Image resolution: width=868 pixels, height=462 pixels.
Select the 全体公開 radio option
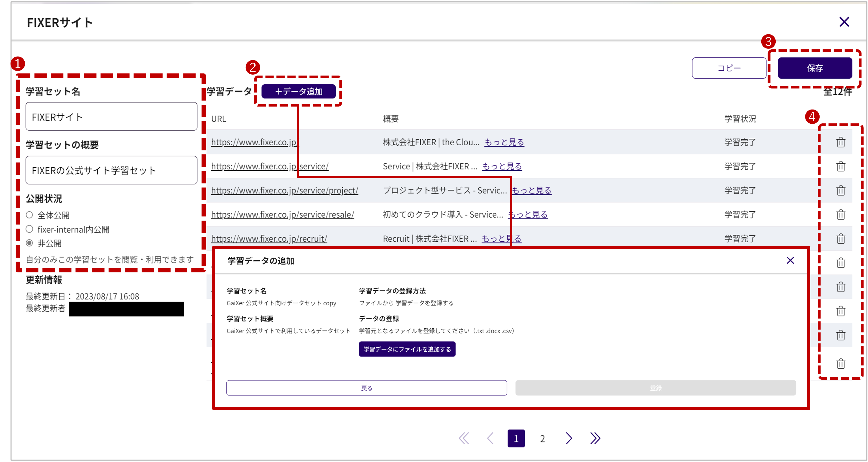click(x=30, y=215)
